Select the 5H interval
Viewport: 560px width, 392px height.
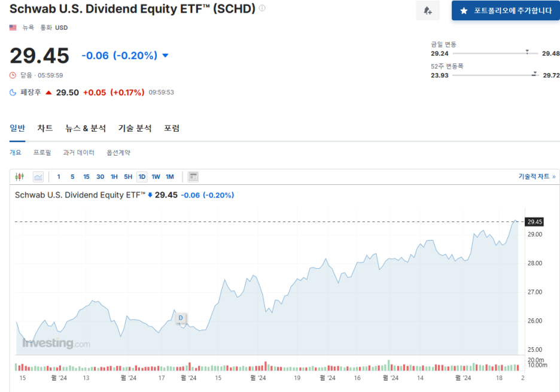(128, 177)
